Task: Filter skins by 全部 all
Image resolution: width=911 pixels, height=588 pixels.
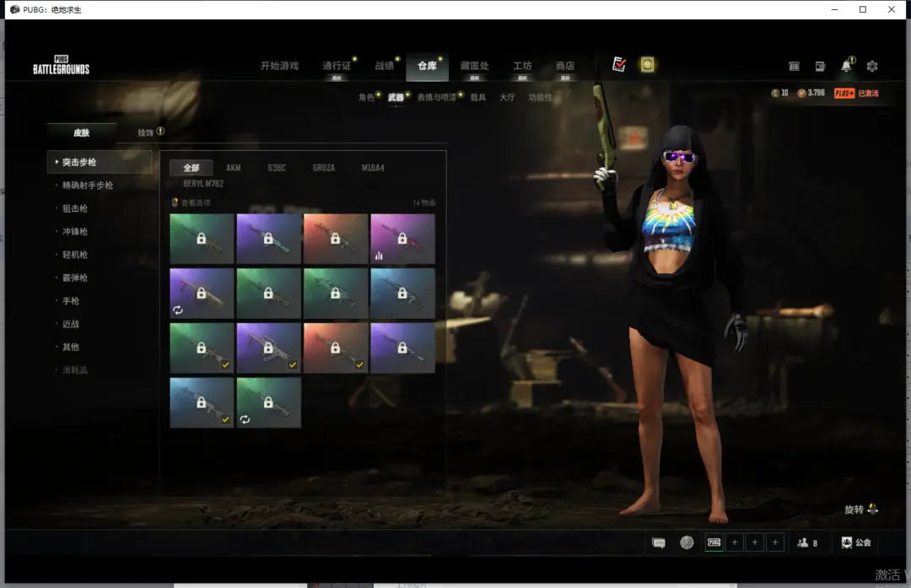Action: click(x=191, y=168)
